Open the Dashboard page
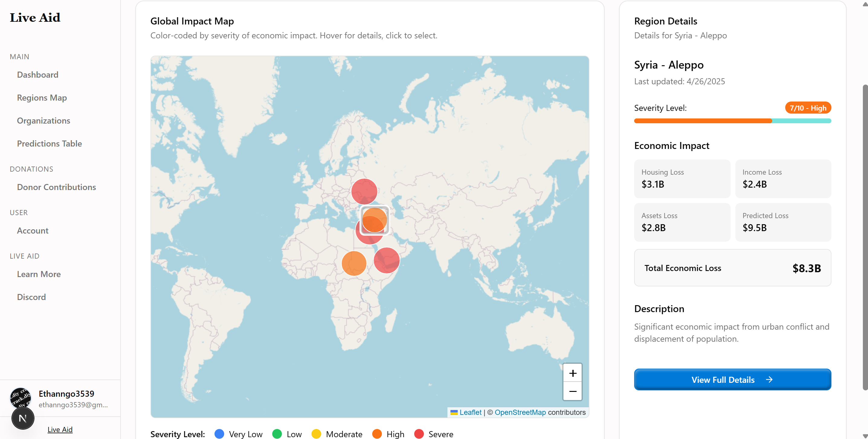 (38, 74)
